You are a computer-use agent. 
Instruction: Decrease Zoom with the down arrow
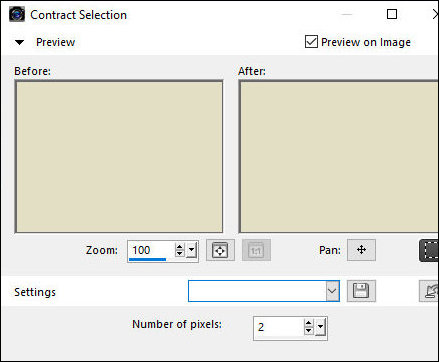[179, 253]
